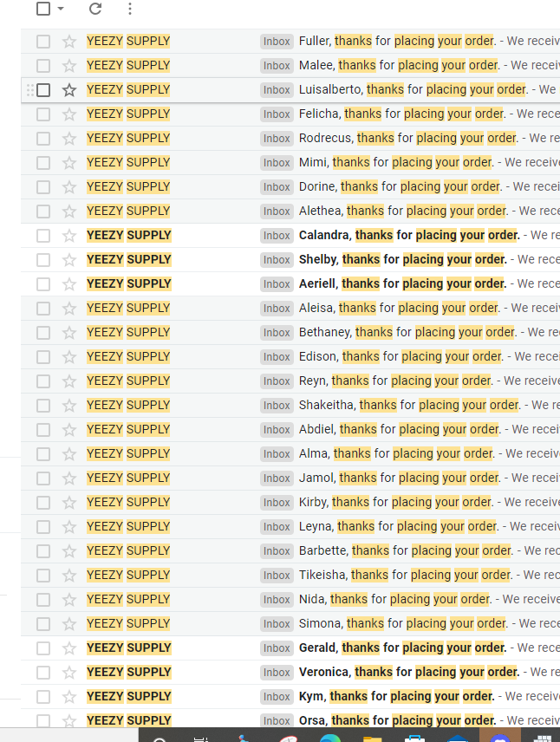The height and width of the screenshot is (742, 560).
Task: Select checkbox for Fuller email
Action: point(43,41)
